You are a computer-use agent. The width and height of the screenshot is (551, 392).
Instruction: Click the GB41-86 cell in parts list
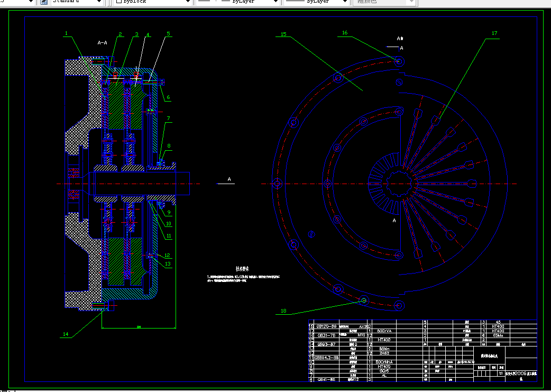326,380
